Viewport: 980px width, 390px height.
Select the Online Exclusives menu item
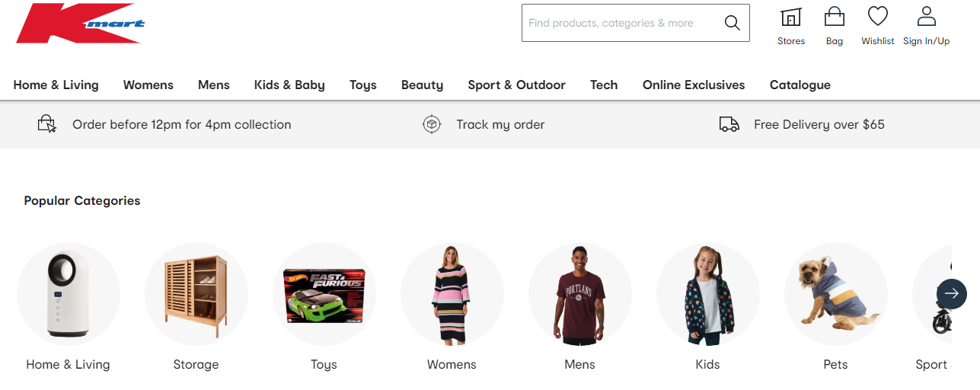694,85
